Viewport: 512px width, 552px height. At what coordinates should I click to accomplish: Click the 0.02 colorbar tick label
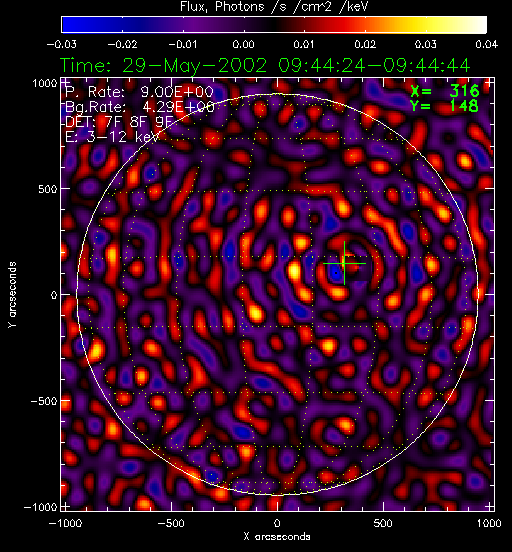tap(365, 44)
